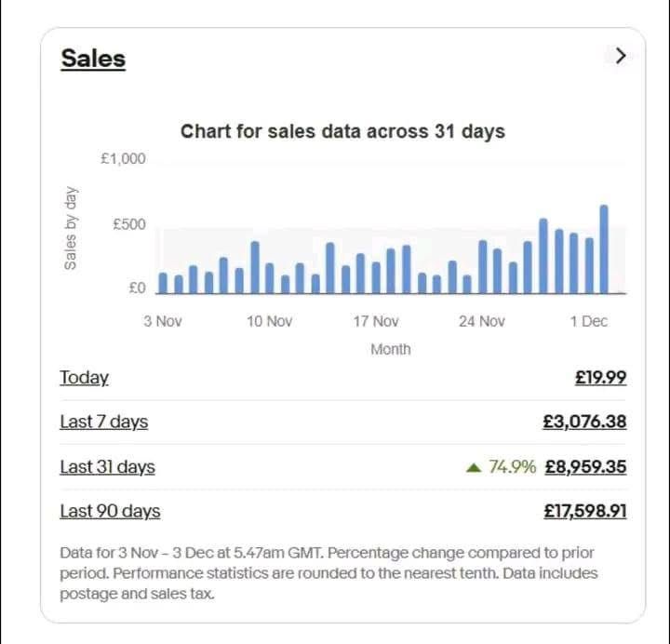Click the 74.9% percentage change value
The width and height of the screenshot is (670, 644).
pos(512,467)
